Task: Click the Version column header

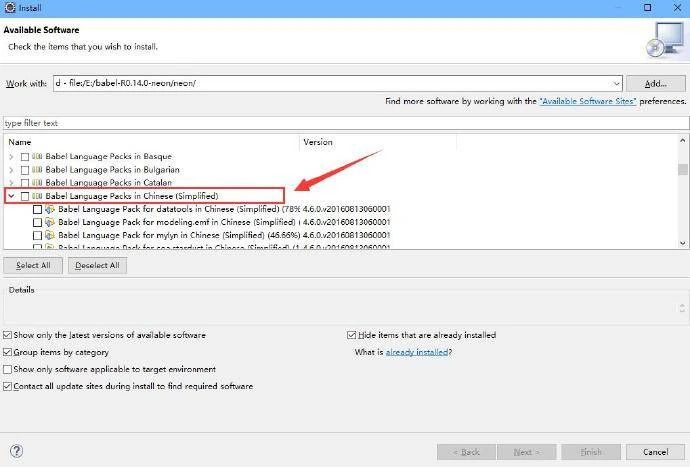Action: click(378, 142)
